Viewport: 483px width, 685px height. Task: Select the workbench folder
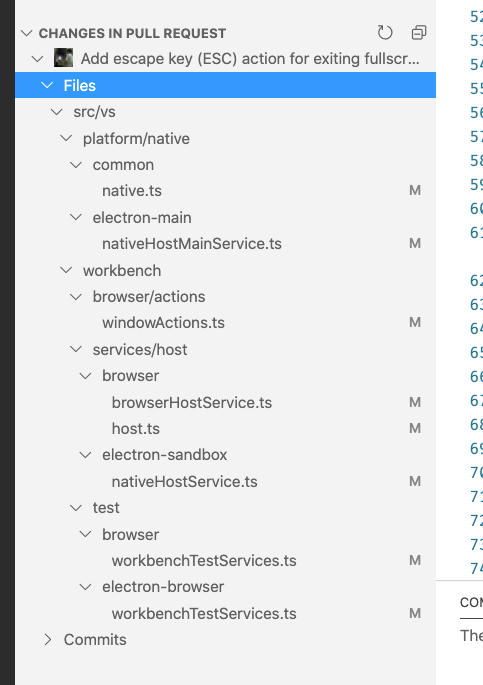[122, 270]
